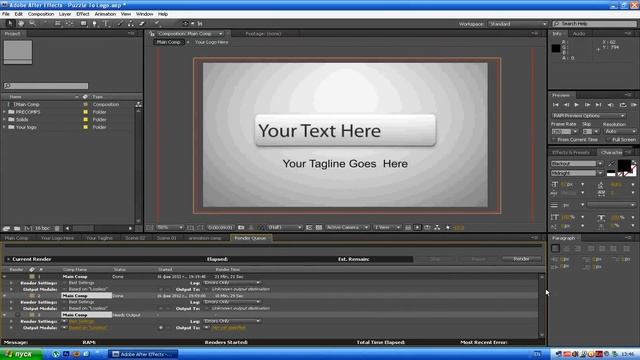
Task: Jump to first frame in Preview panel
Action: [556, 105]
